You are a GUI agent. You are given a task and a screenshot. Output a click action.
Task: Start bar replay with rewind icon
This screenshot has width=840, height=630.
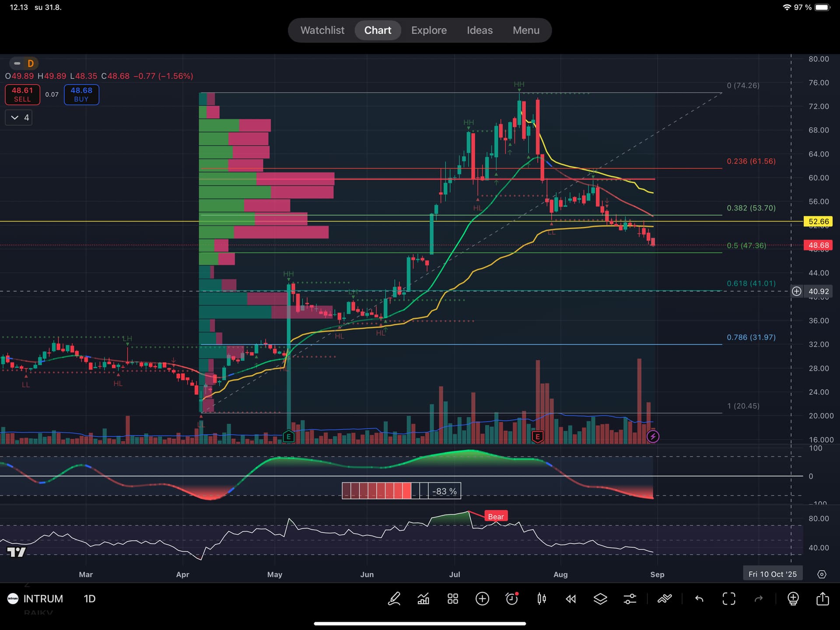570,598
